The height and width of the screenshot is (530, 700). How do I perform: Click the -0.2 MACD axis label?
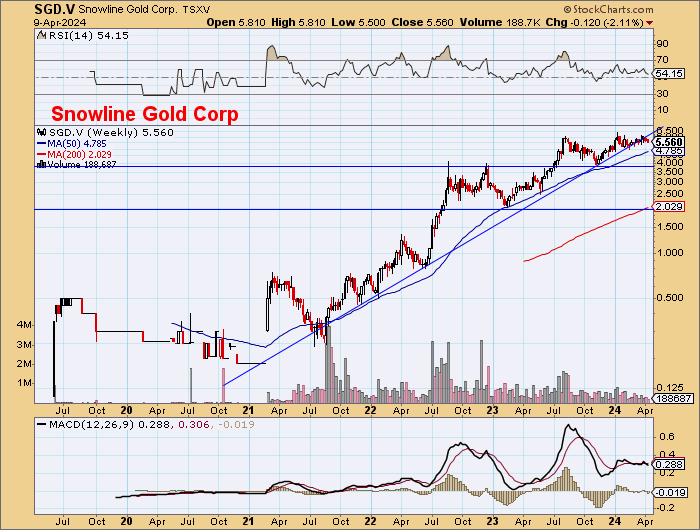click(x=665, y=508)
